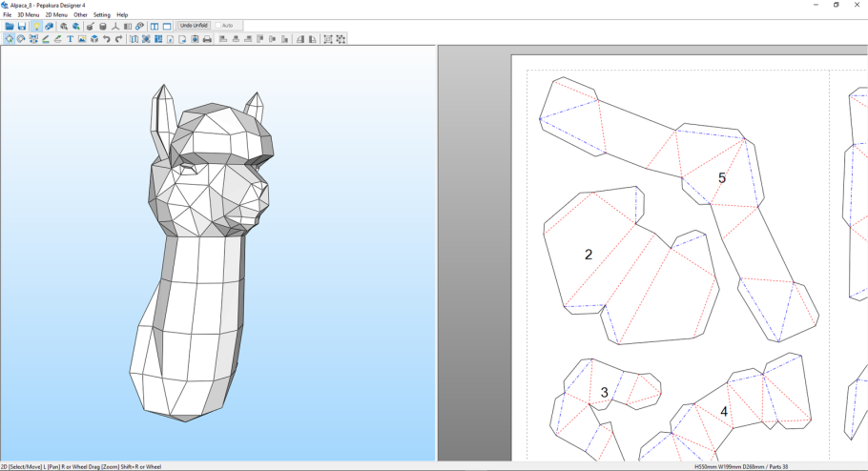Save the project using the floppy disk icon
This screenshot has width=868, height=471.
pyautogui.click(x=22, y=26)
